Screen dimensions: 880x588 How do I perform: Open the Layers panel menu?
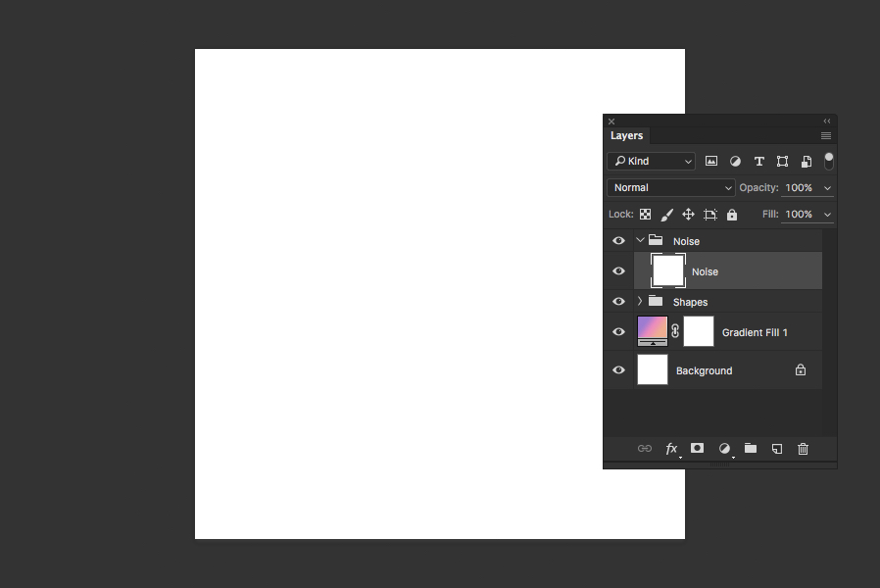825,136
